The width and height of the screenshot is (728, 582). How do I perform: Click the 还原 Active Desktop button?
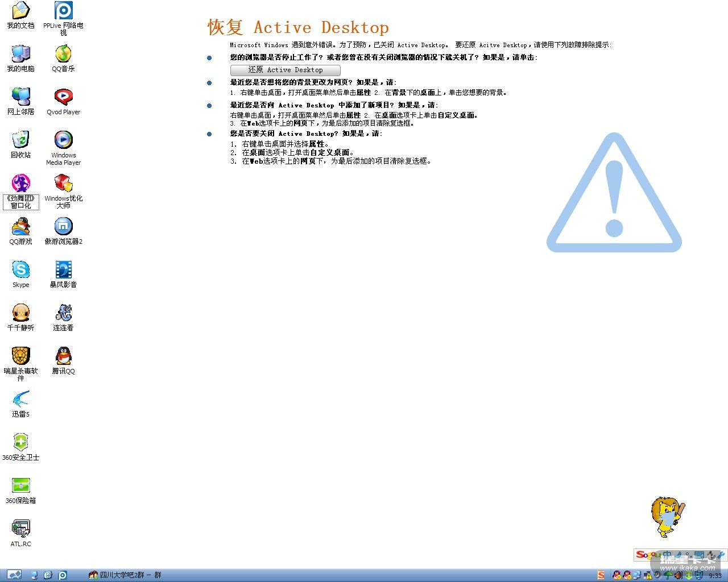[286, 70]
